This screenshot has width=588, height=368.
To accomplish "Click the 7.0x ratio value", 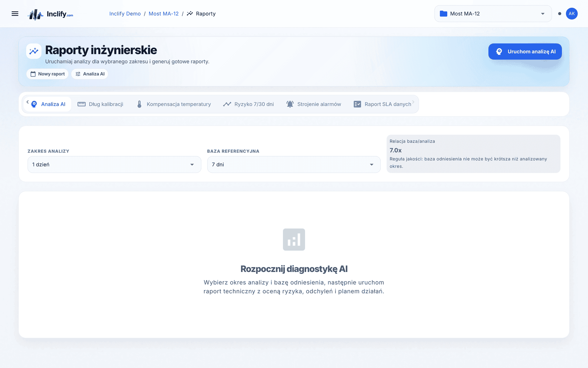I will click(395, 150).
